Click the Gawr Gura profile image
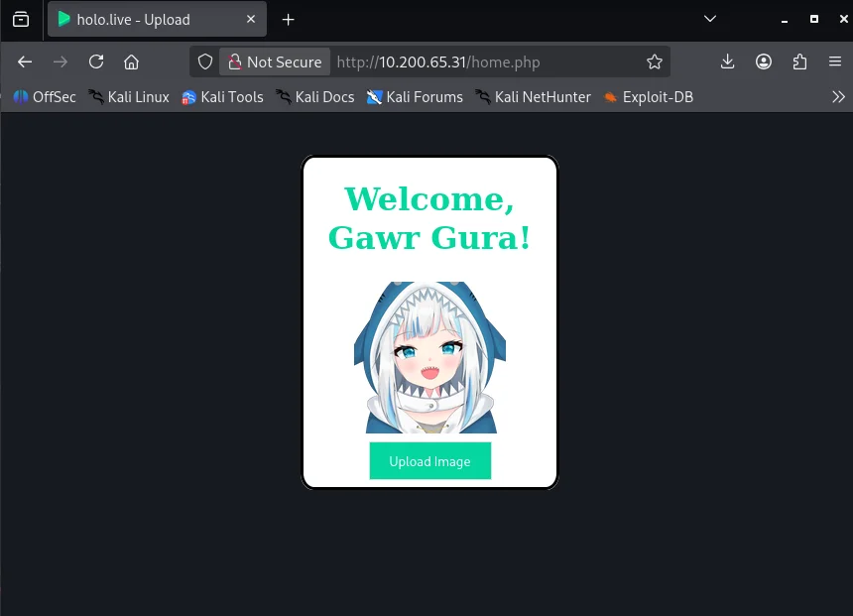 point(429,357)
